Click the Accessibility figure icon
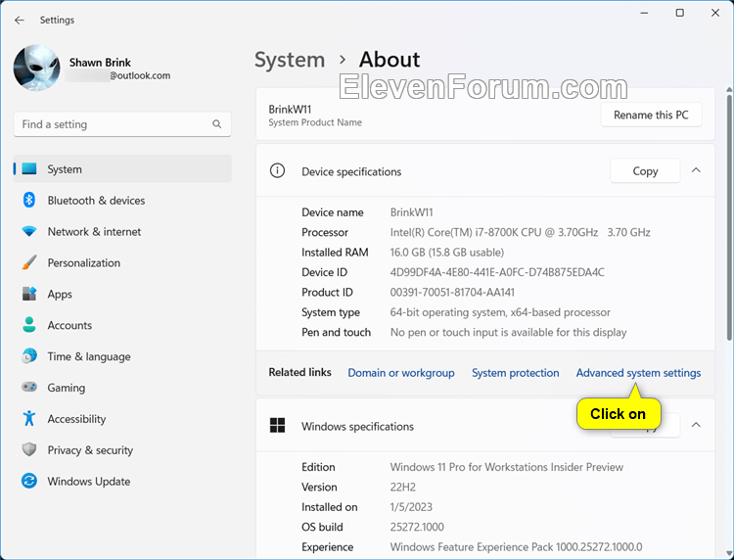Viewport: 734px width, 560px height. [x=29, y=419]
